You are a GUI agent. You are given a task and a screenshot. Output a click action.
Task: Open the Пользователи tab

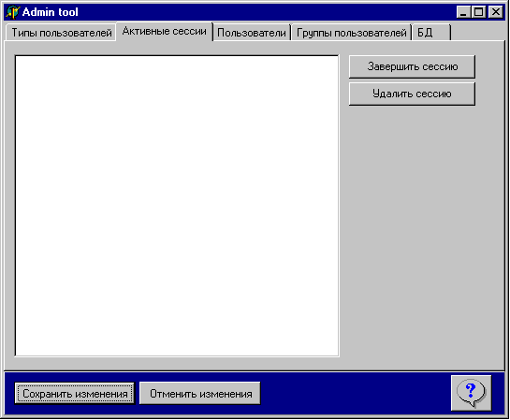pos(252,33)
